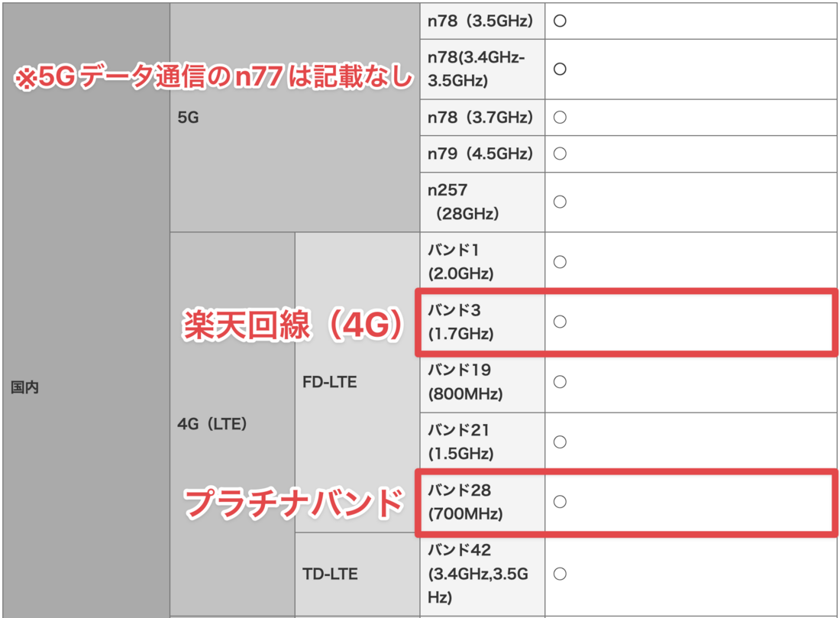Click the n78 (3.5GHz) band cell
The height and width of the screenshot is (618, 840).
(x=482, y=21)
